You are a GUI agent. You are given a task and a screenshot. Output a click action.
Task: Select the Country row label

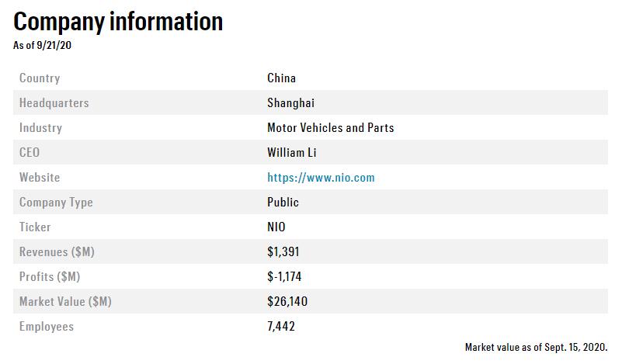pos(40,78)
